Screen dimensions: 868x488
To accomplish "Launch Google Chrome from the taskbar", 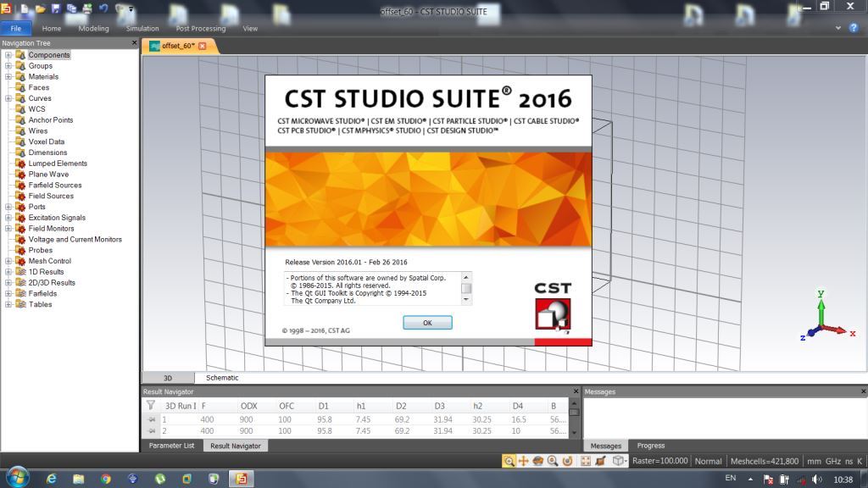I will tap(106, 479).
